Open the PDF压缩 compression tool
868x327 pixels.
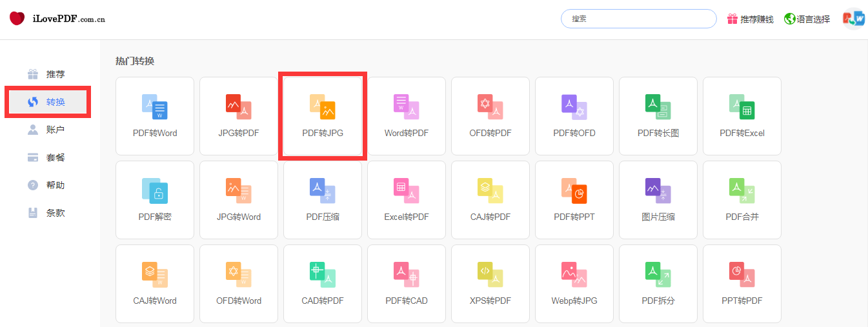point(323,200)
